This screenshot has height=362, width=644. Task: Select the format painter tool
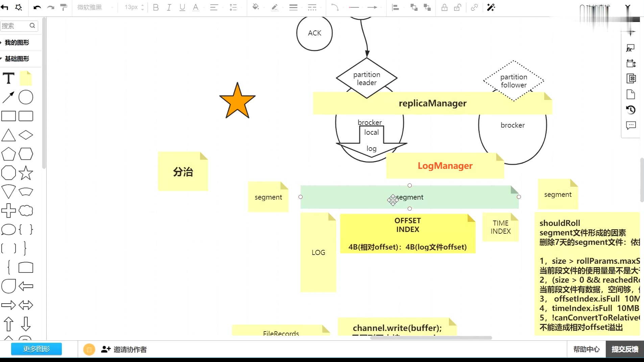[64, 7]
